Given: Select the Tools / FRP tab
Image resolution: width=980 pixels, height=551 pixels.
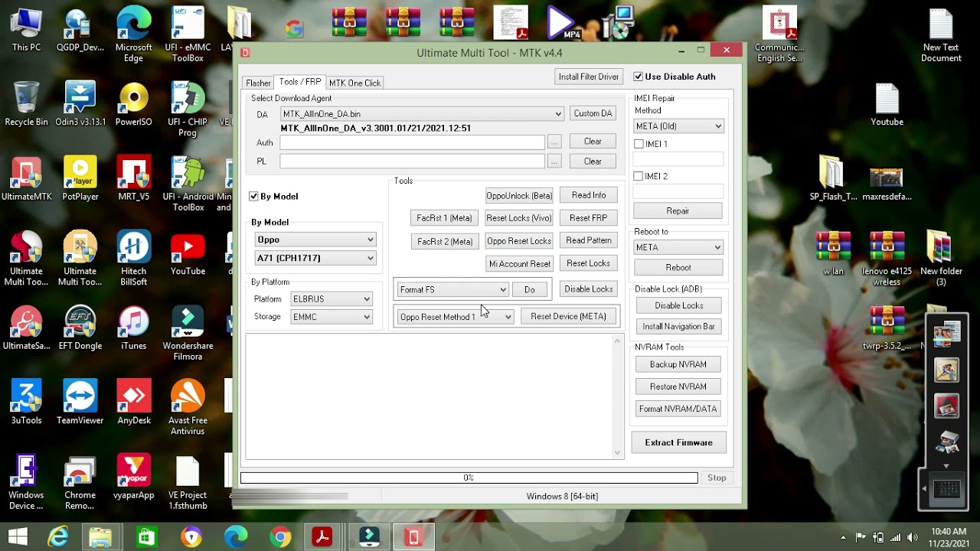Looking at the screenshot, I should [300, 82].
